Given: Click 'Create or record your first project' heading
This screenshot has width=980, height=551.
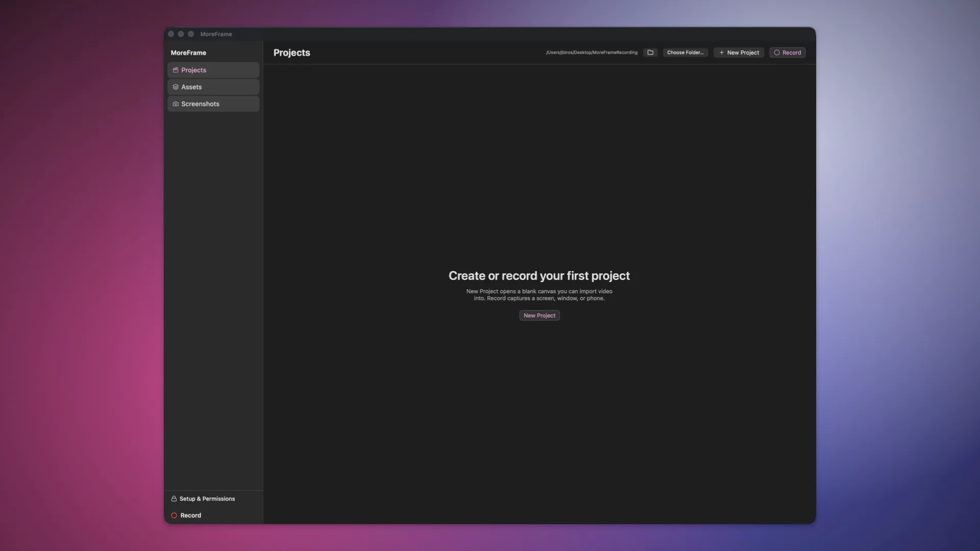Looking at the screenshot, I should (539, 275).
